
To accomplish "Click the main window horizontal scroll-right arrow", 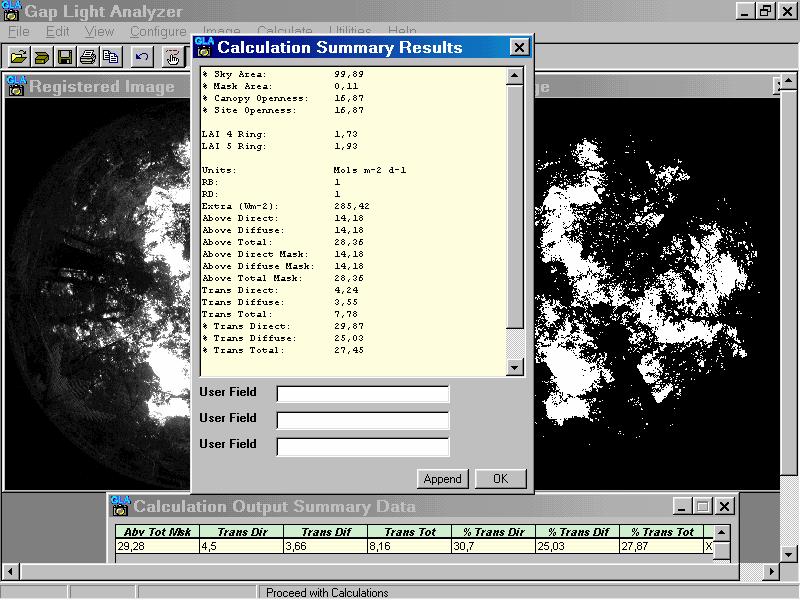I will tap(772, 571).
